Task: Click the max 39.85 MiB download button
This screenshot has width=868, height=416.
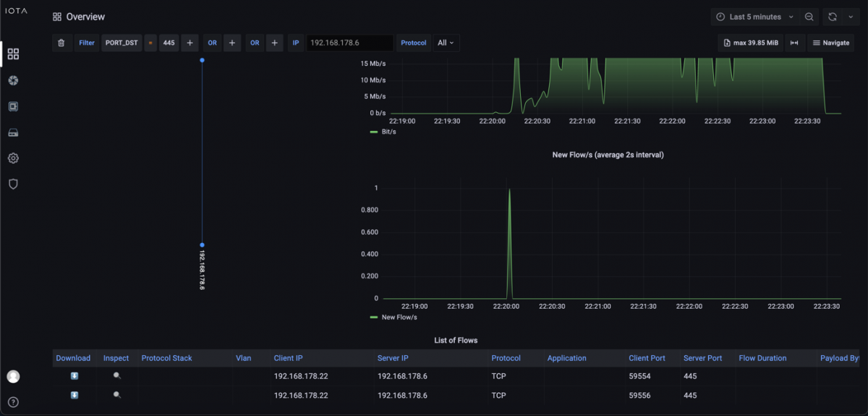Action: 751,43
